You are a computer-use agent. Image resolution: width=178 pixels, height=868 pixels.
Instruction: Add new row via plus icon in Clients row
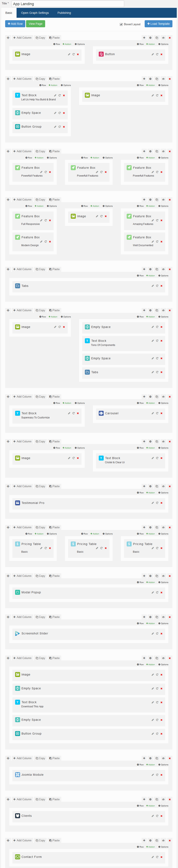point(144,800)
